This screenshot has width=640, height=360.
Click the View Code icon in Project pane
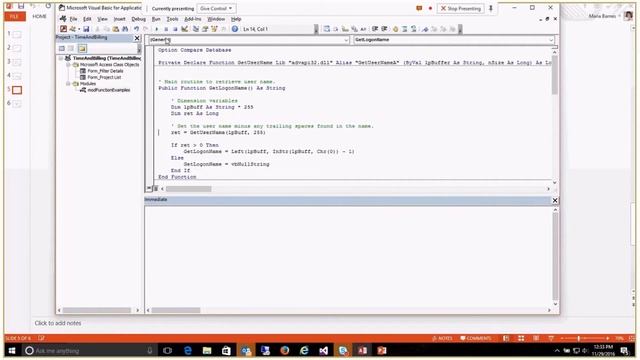click(62, 48)
